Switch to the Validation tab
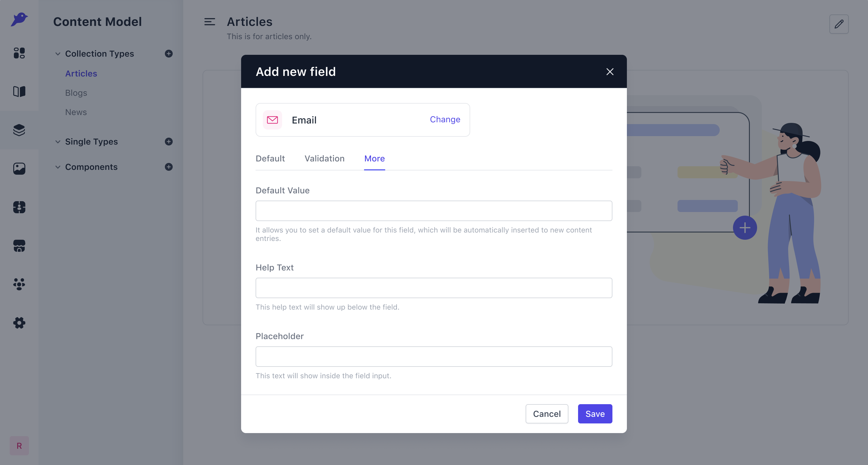The image size is (868, 465). (325, 159)
